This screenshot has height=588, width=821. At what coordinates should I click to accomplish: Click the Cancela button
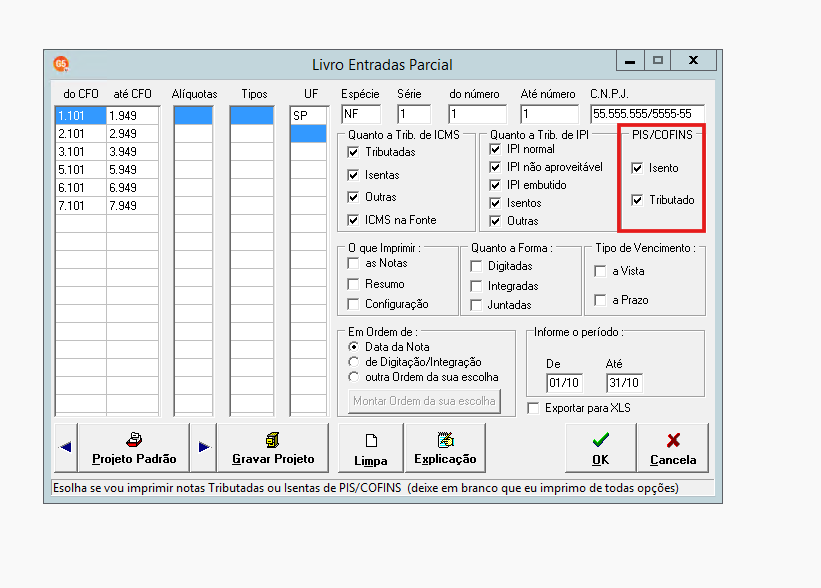point(673,448)
